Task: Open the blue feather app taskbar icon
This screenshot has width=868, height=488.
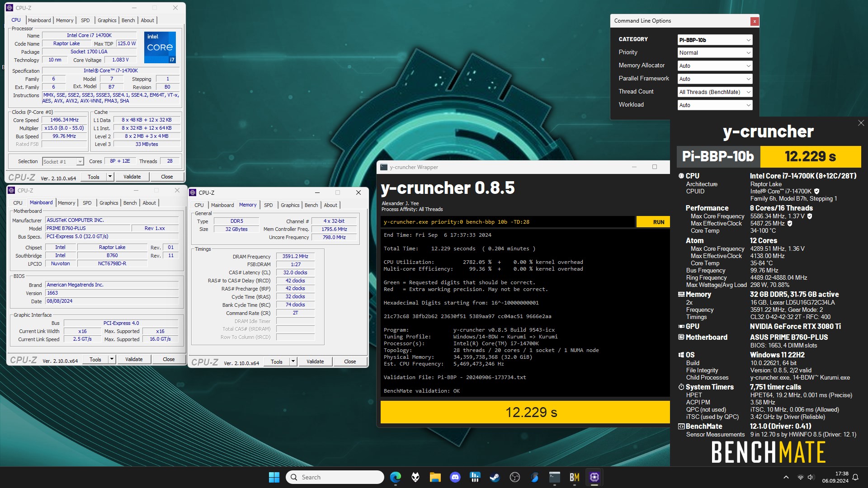Action: (x=534, y=477)
